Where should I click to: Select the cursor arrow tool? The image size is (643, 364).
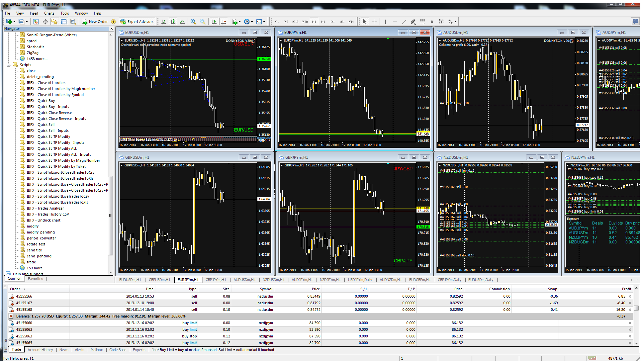click(x=364, y=22)
